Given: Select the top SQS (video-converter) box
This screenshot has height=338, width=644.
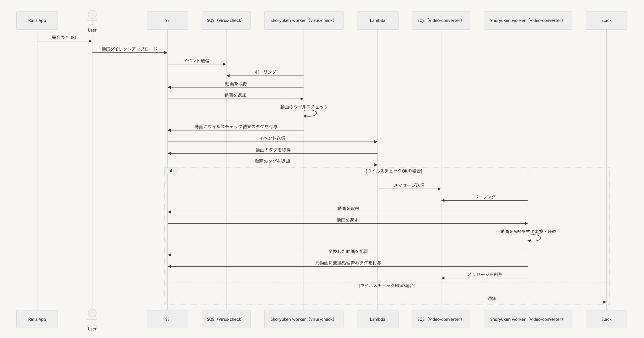Looking at the screenshot, I should coord(441,20).
